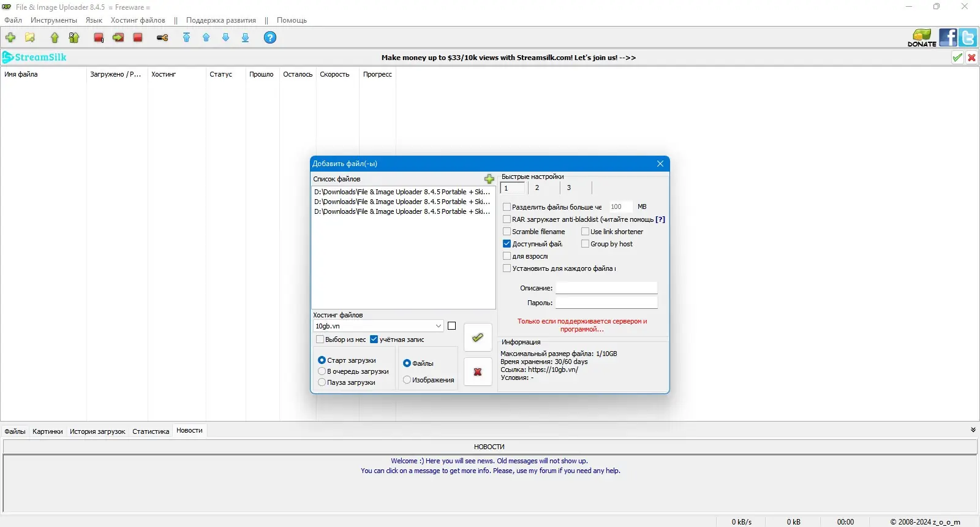Open the "Файл" menu
The width and height of the screenshot is (980, 527).
[x=13, y=20]
